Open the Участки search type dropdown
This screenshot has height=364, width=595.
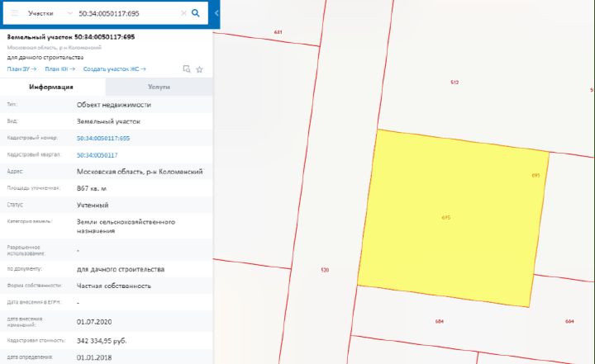tap(50, 14)
